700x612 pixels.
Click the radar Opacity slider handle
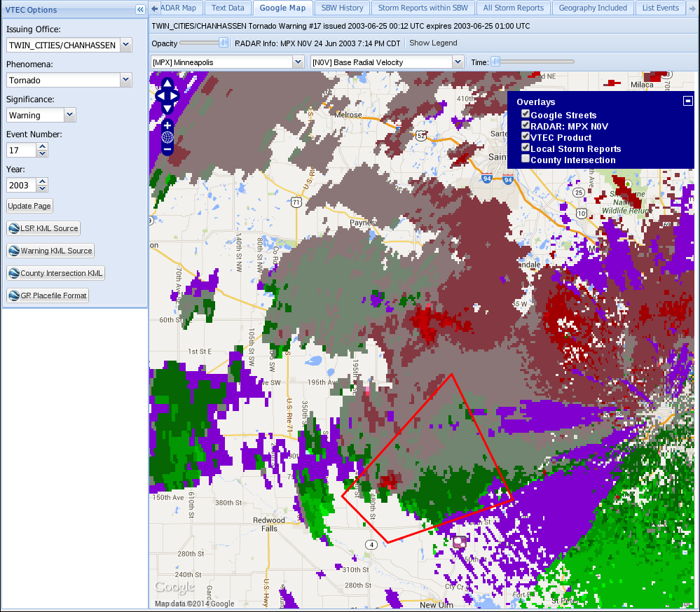pos(224,43)
